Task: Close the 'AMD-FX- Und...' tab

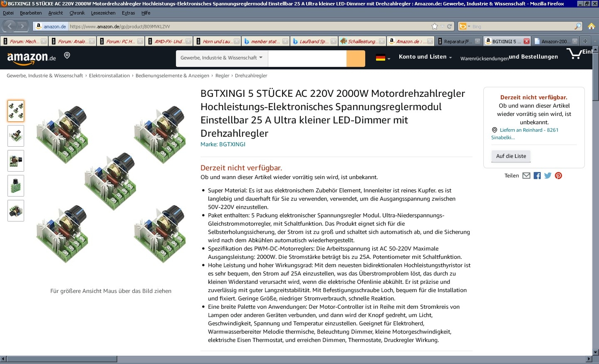Action: click(x=188, y=41)
